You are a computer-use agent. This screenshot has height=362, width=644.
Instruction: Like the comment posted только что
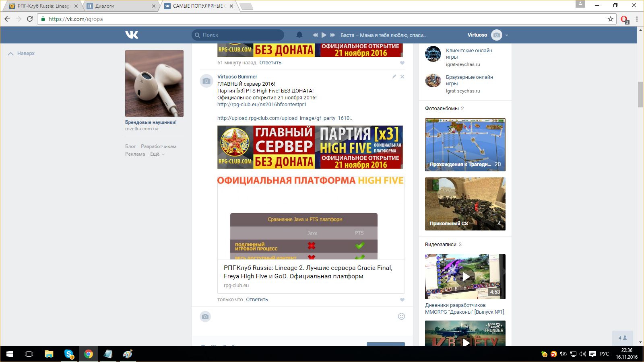point(402,300)
